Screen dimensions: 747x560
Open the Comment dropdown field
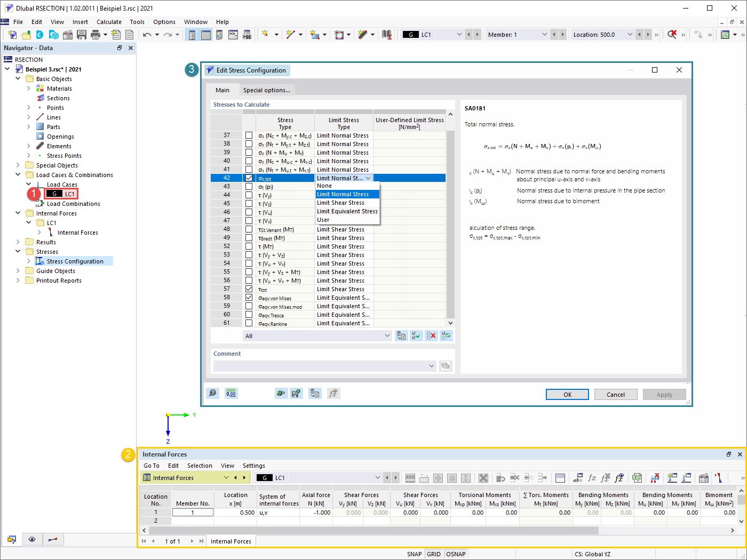click(x=431, y=366)
